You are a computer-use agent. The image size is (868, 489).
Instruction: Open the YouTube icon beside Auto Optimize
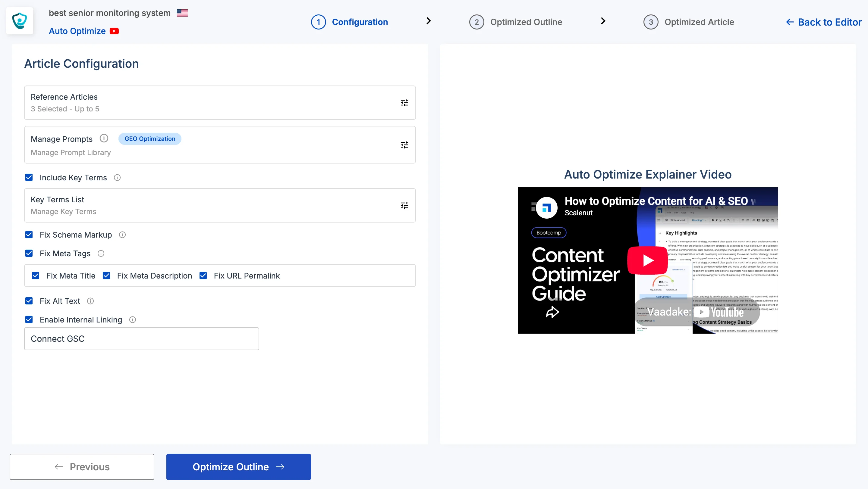coord(114,31)
